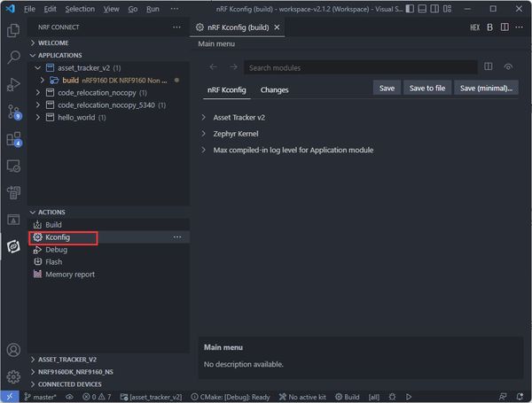Open the View menu
532x403 pixels.
pyautogui.click(x=112, y=9)
